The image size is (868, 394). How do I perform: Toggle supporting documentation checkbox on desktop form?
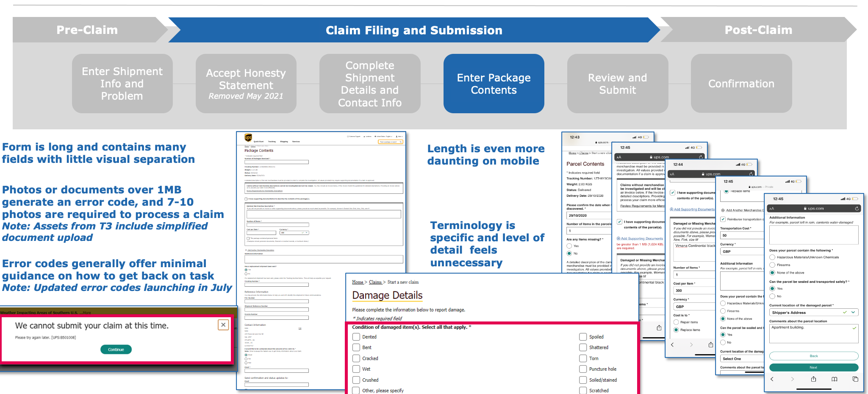click(246, 198)
